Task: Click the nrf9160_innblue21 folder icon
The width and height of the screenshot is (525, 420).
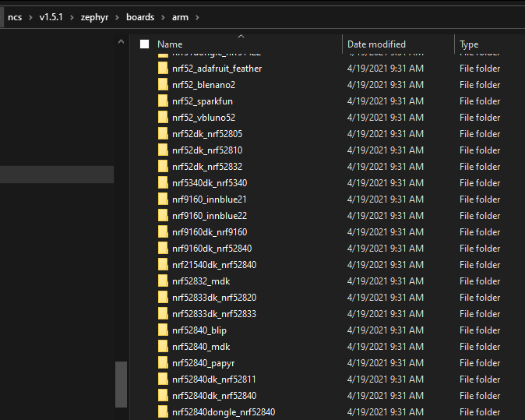Action: click(163, 199)
